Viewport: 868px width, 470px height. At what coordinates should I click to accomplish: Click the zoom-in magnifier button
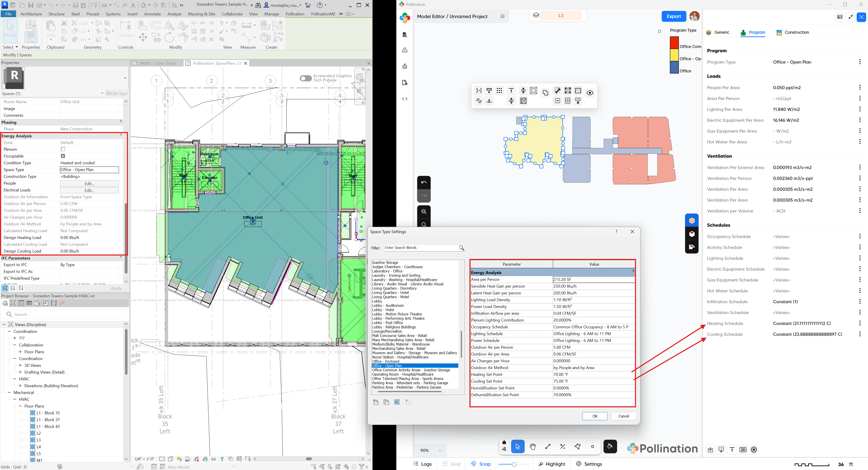(x=424, y=212)
